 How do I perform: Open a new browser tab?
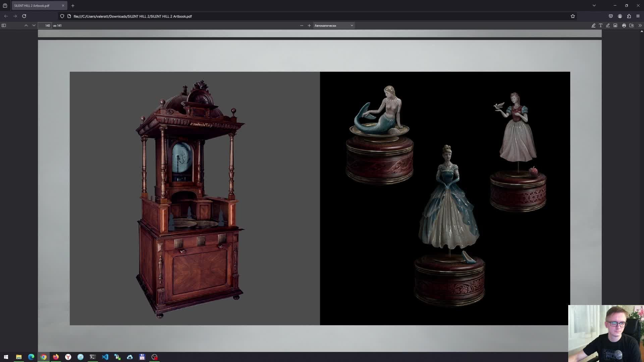73,6
